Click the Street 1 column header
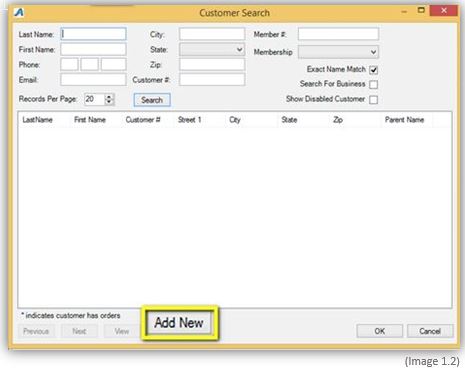465x369 pixels. 189,120
